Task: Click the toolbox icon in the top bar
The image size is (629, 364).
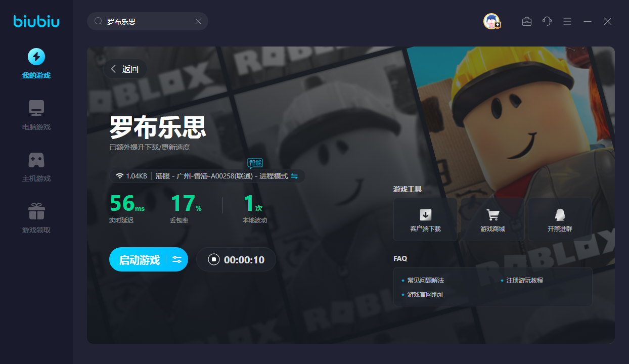Action: [527, 21]
